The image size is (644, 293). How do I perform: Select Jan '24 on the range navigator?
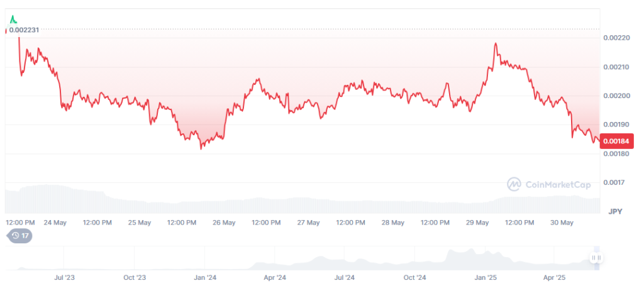tap(204, 277)
